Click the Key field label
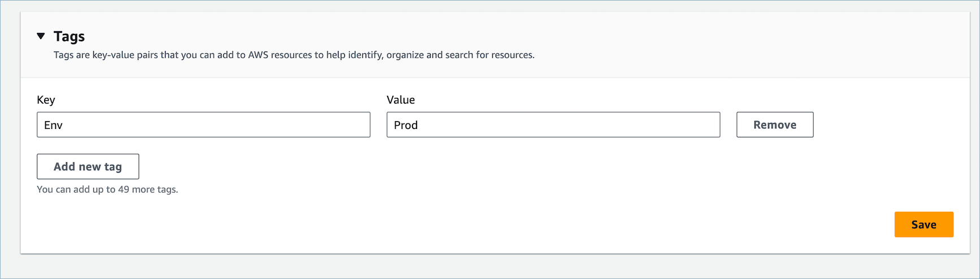The height and width of the screenshot is (279, 980). tap(46, 100)
